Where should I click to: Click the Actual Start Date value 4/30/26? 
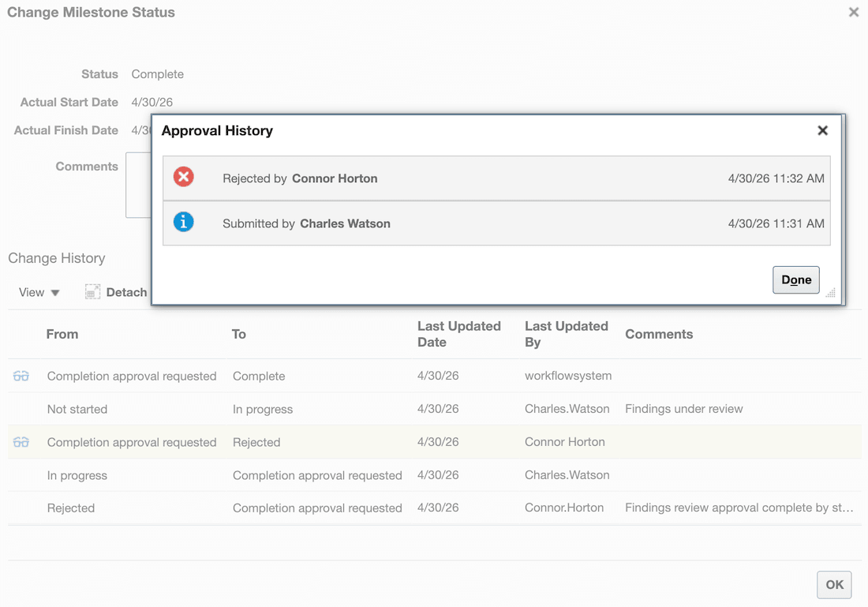click(x=152, y=102)
